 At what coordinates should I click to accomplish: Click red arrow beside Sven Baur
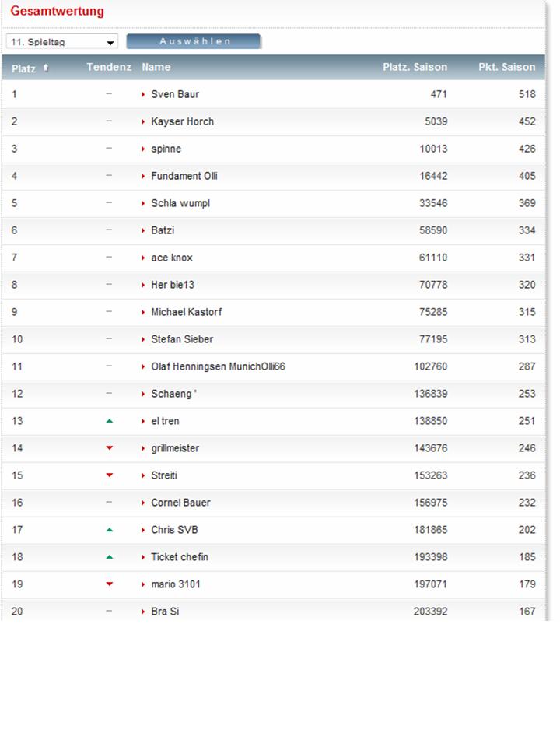[144, 95]
